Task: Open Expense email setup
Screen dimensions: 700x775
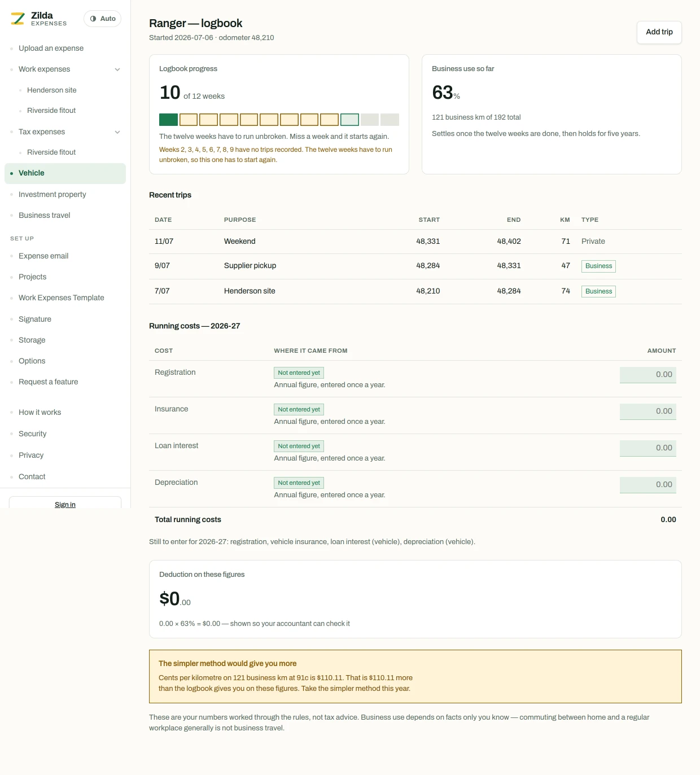Action: tap(43, 256)
